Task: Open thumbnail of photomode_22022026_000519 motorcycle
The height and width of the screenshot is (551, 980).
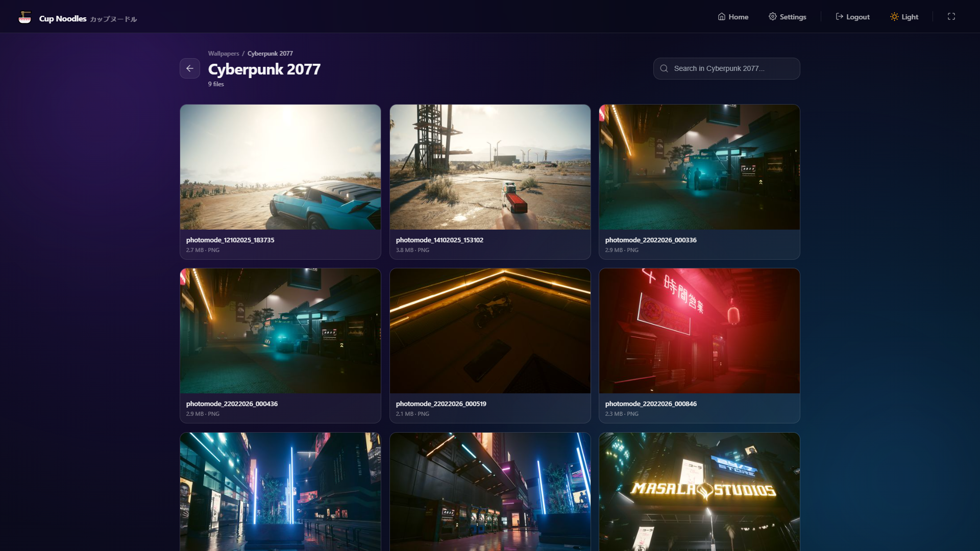Action: coord(490,331)
